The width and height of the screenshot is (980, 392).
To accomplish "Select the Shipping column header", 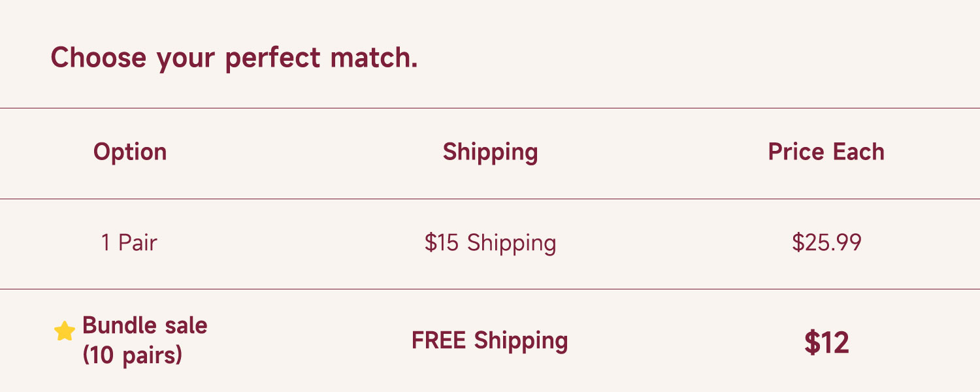I will pos(490,152).
